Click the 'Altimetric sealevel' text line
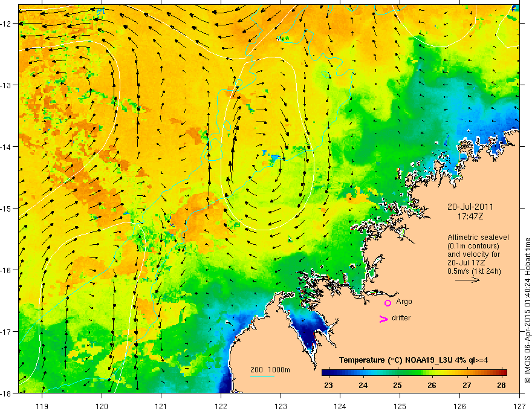 478,238
